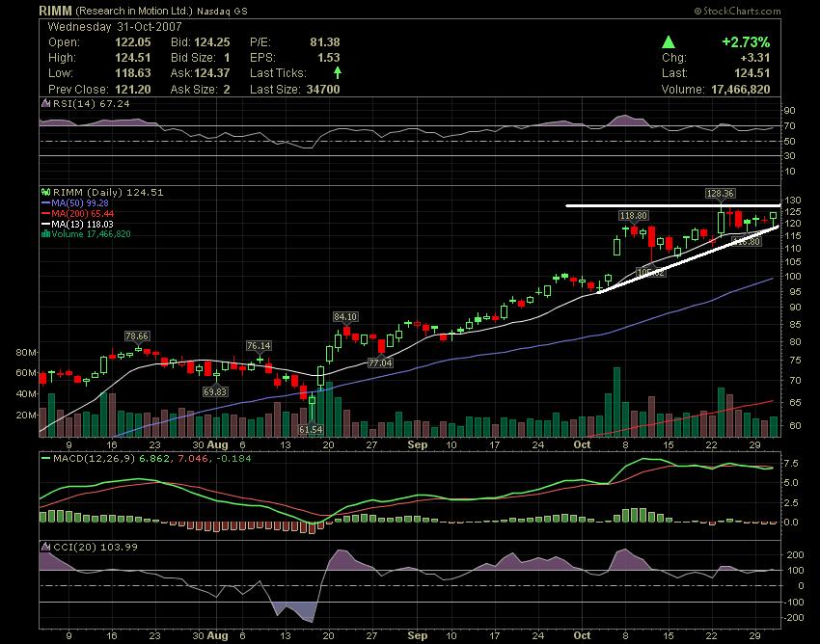This screenshot has height=644, width=820.
Task: Click the 'RIMM (Daily) 124.51' legend
Action: click(x=108, y=193)
